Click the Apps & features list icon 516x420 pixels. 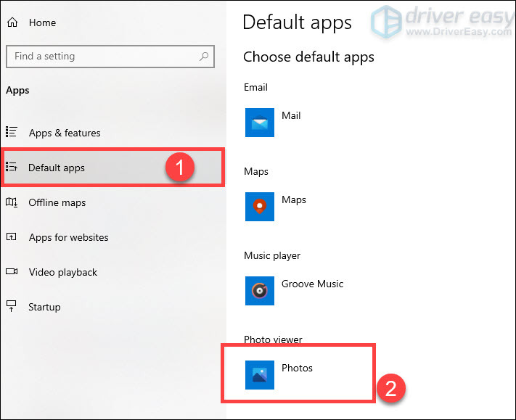[x=12, y=132]
